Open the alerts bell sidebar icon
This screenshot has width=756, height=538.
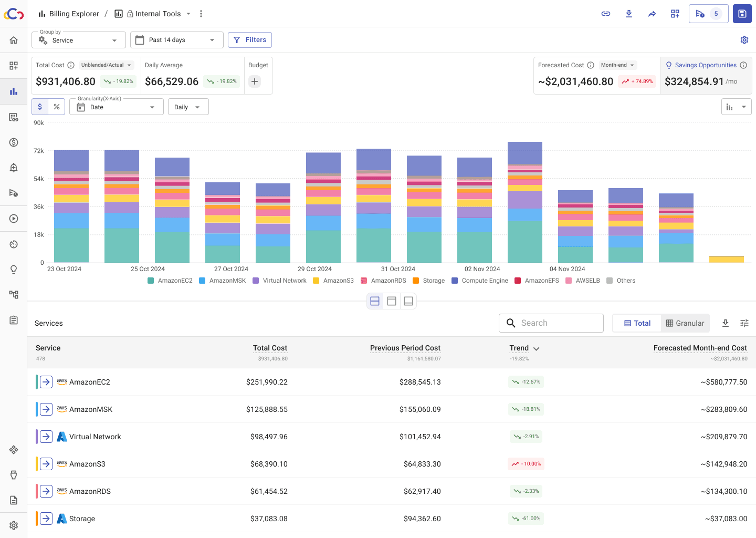tap(14, 168)
